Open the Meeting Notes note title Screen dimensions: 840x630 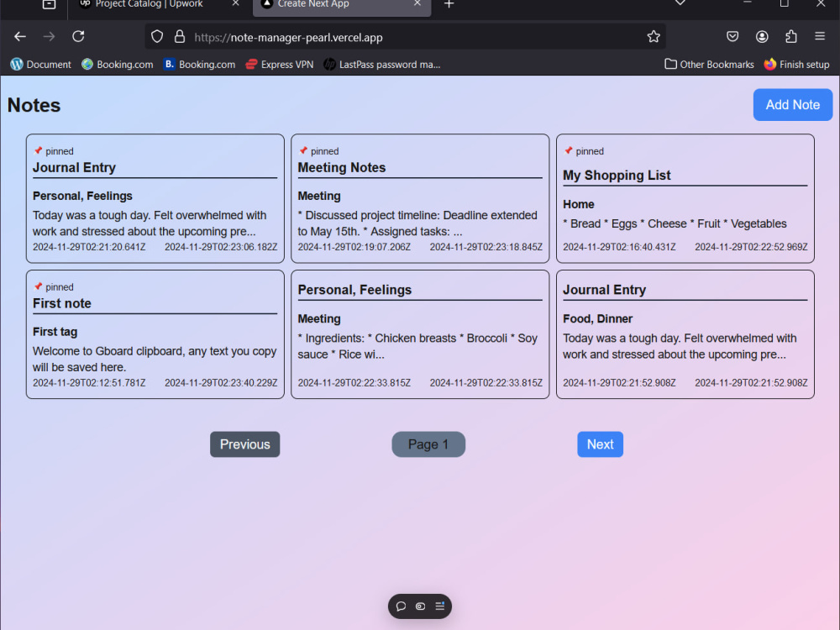(341, 168)
